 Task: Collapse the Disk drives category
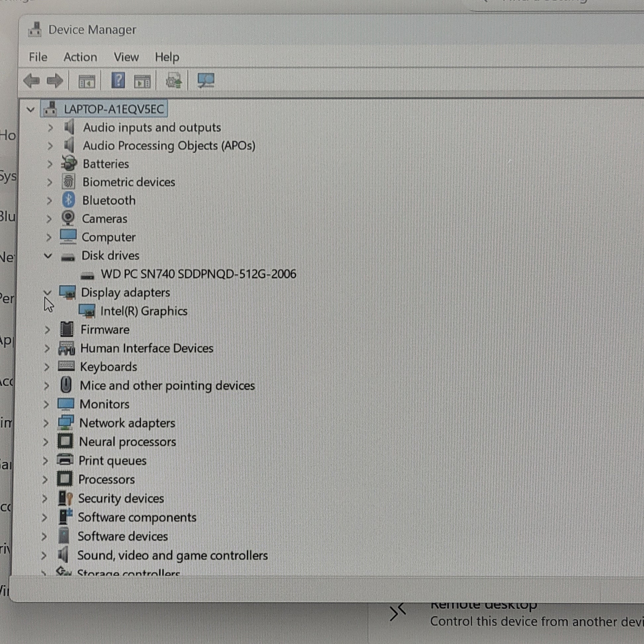click(x=48, y=256)
